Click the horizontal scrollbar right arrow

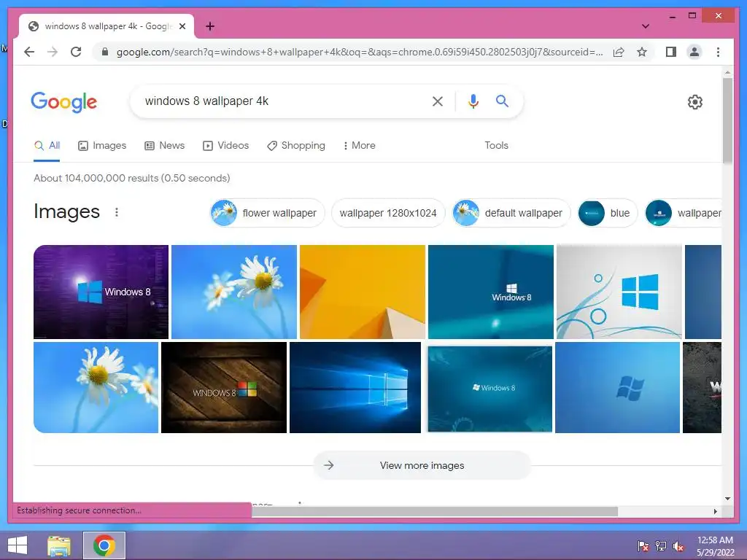(x=715, y=511)
